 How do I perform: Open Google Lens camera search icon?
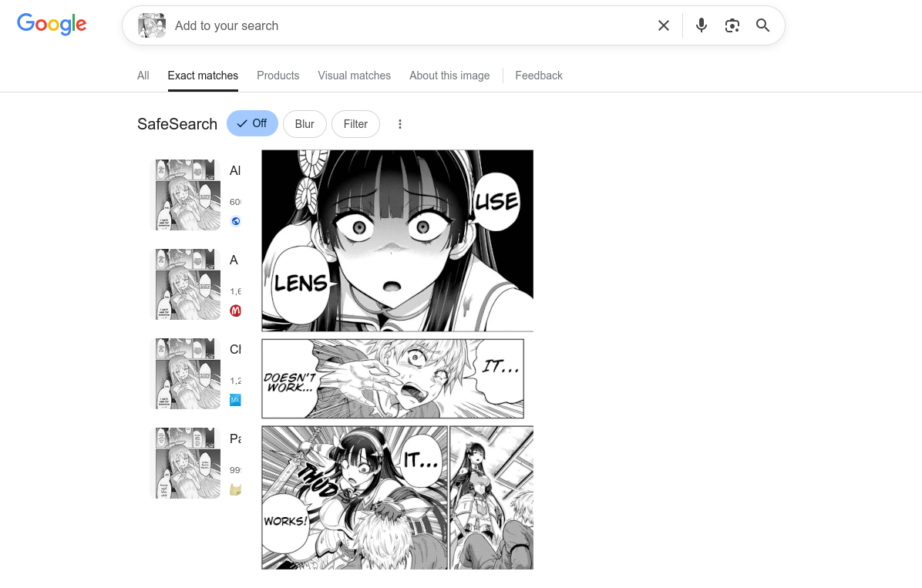(x=732, y=25)
